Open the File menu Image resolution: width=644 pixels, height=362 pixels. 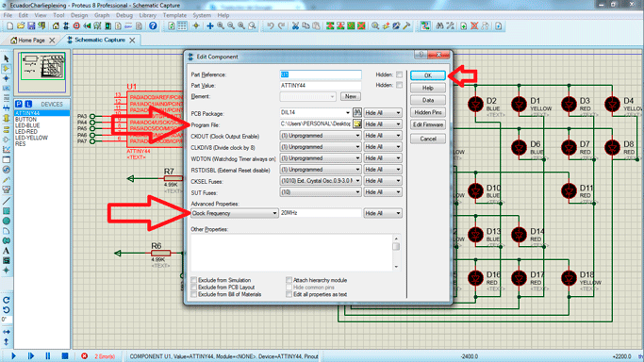click(8, 15)
